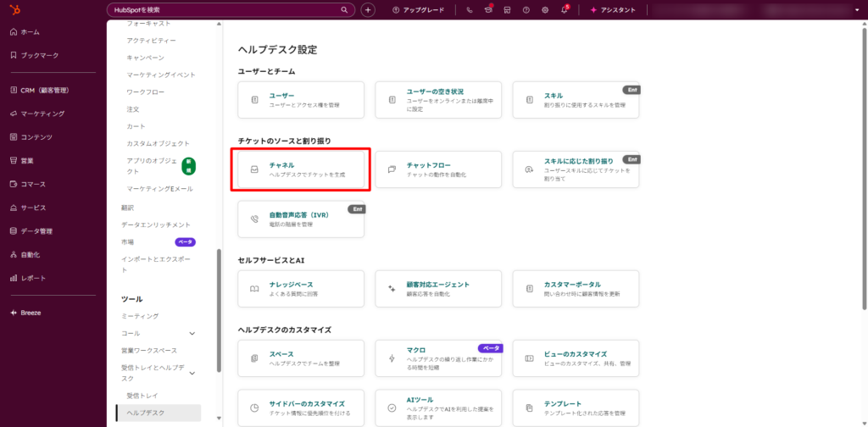Screen dimensions: 868x427
Task: Select インポートとエクスポート in settings sidebar
Action: pos(156,264)
